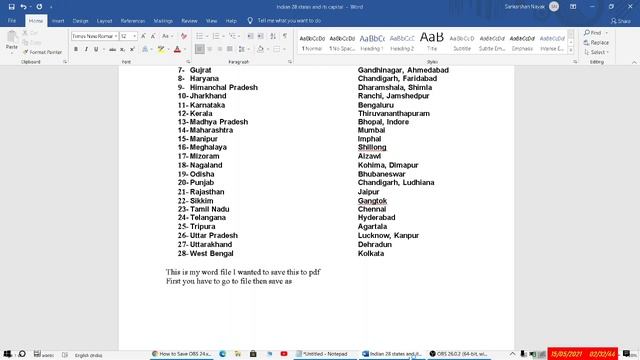Open bullets list dropdown arrow
This screenshot has height=360, width=640.
pyautogui.click(x=207, y=36)
